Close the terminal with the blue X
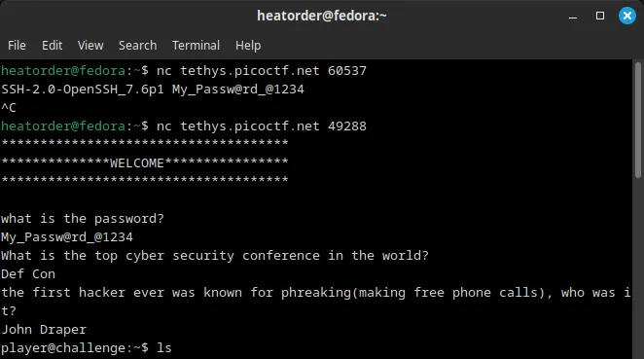 click(x=627, y=16)
